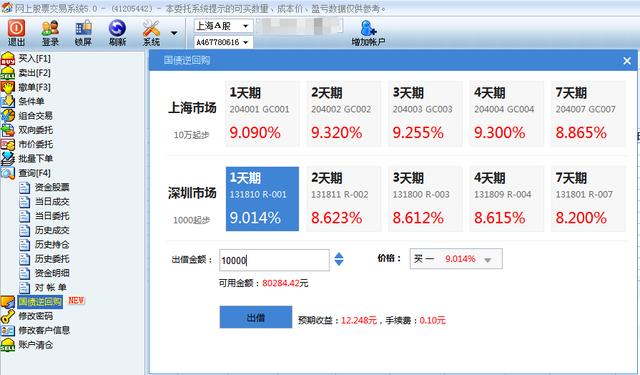
Task: Click the 锁屏 lock screen icon
Action: pyautogui.click(x=83, y=33)
